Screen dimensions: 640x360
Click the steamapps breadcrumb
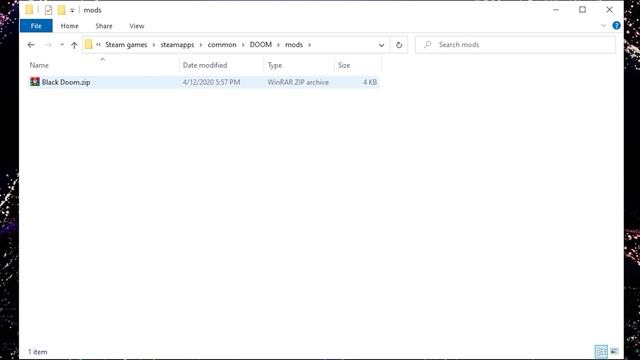pos(177,45)
